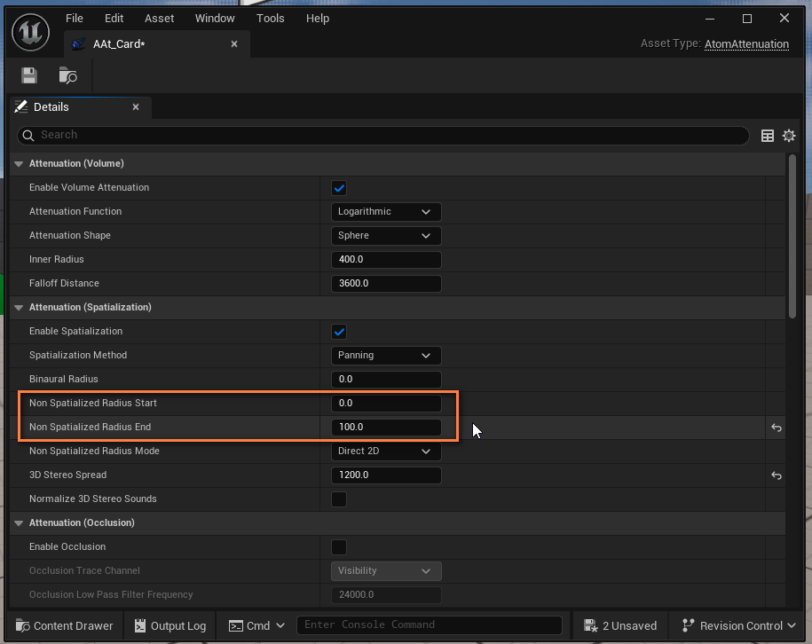Image resolution: width=812 pixels, height=644 pixels.
Task: Open property matrix table view icon
Action: point(768,136)
